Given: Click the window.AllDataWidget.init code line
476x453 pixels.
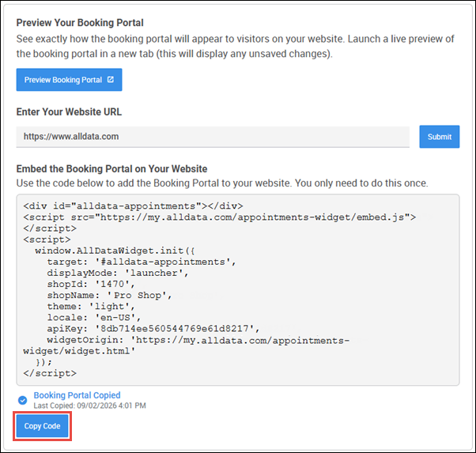Looking at the screenshot, I should pos(115,251).
